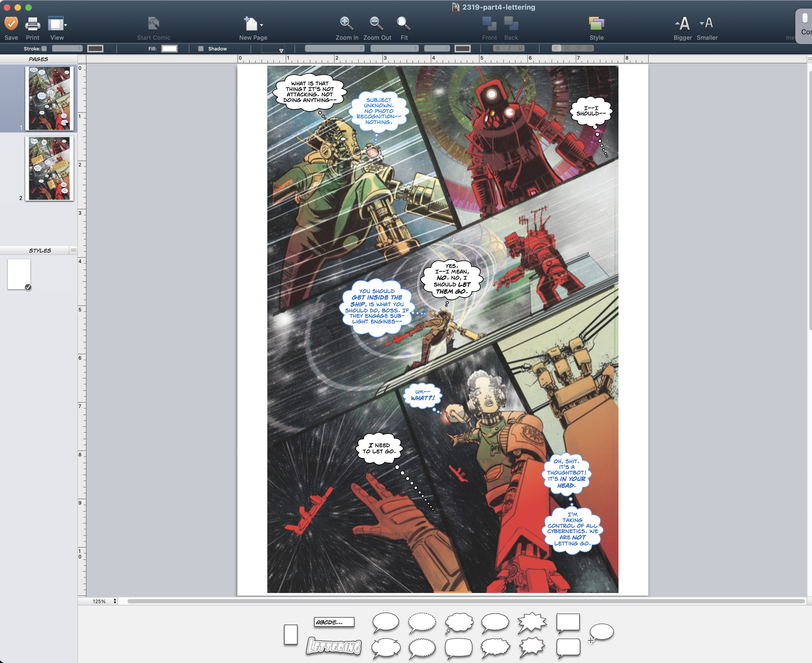Open the New Page dropdown arrow
The width and height of the screenshot is (812, 663).
[262, 25]
